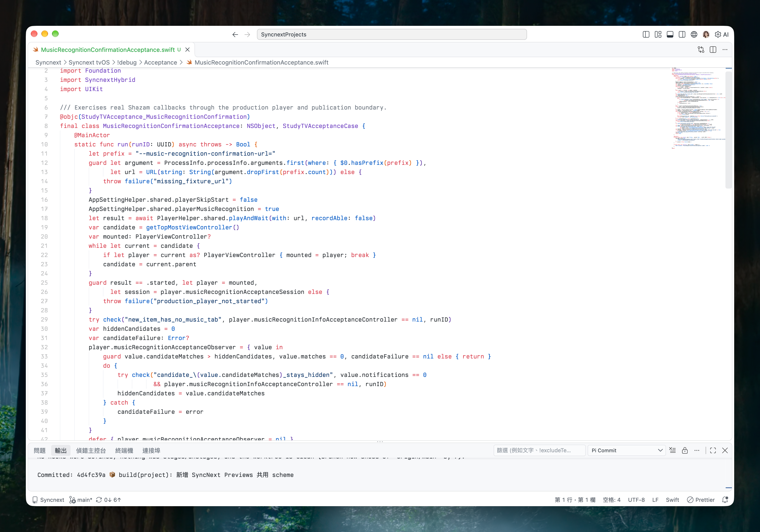Switch to the 問題 panel tab

(40, 451)
